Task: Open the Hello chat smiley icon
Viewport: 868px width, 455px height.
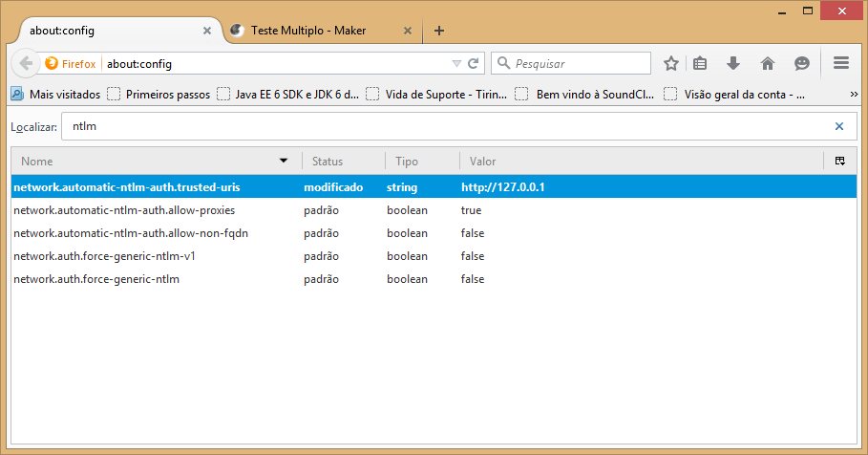Action: [801, 64]
